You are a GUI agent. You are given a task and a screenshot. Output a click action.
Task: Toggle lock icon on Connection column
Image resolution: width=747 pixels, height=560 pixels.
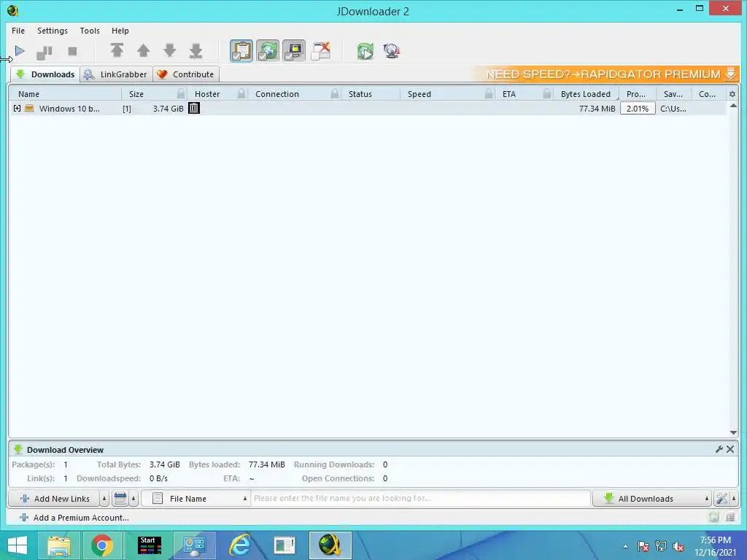click(x=335, y=93)
